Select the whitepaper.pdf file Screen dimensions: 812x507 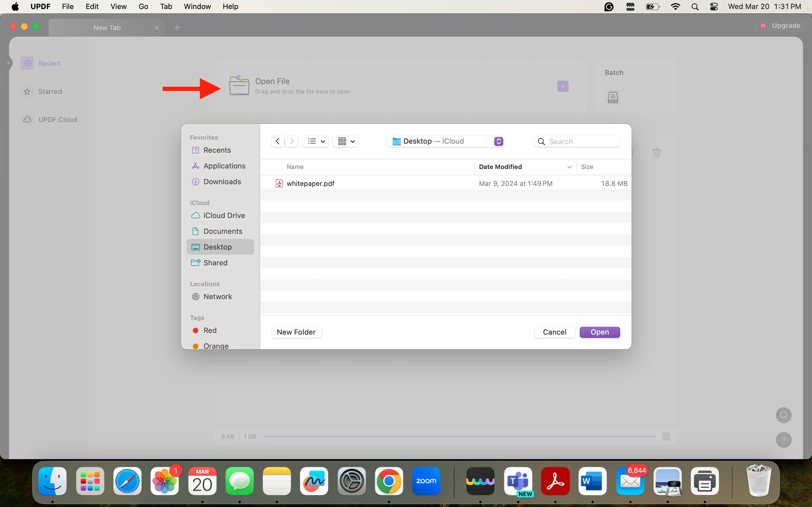[310, 183]
